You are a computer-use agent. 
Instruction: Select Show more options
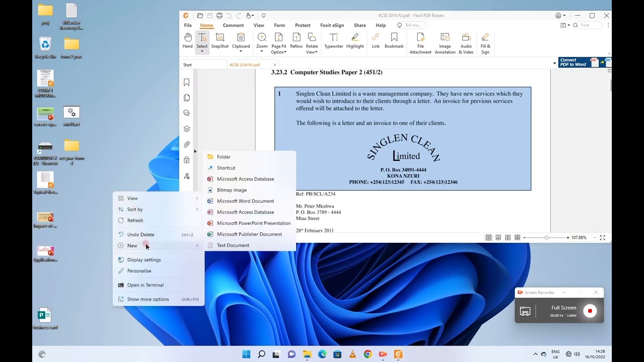tap(158, 299)
